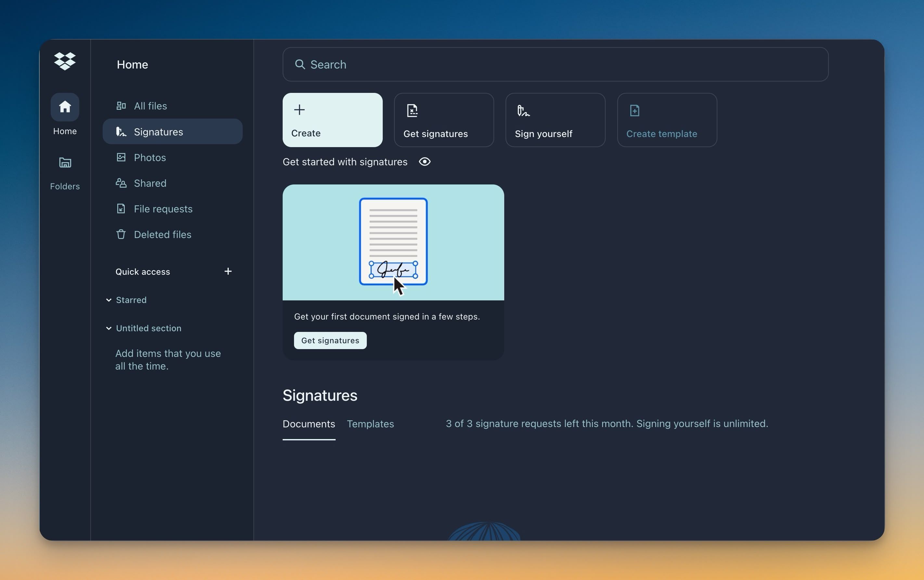Open Deleted files trash item
This screenshot has height=580, width=924.
point(162,234)
